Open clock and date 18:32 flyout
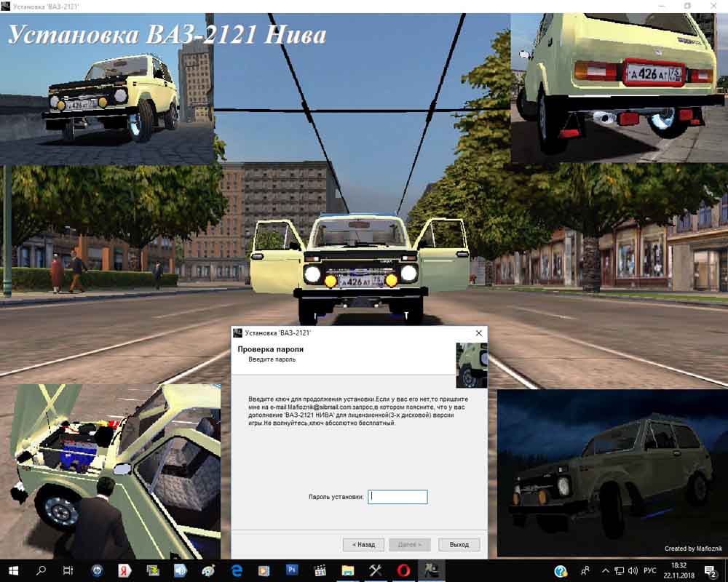728x582 pixels. pos(678,570)
